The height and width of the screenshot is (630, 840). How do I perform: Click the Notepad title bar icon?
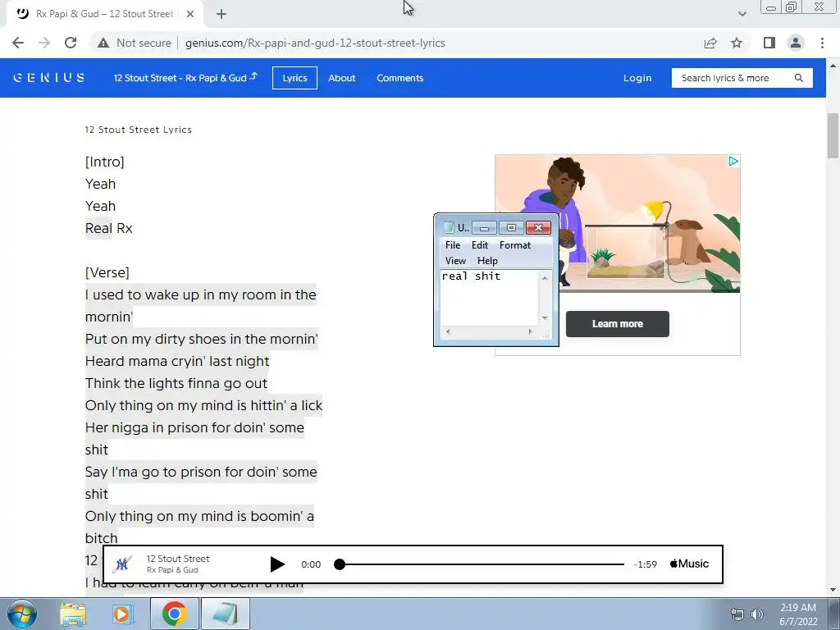(449, 228)
